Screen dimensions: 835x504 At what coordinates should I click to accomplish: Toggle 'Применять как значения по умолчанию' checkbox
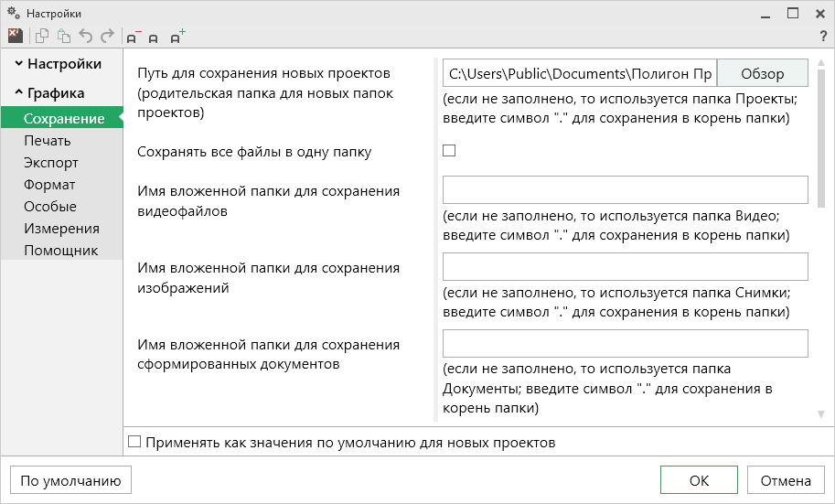click(x=135, y=442)
